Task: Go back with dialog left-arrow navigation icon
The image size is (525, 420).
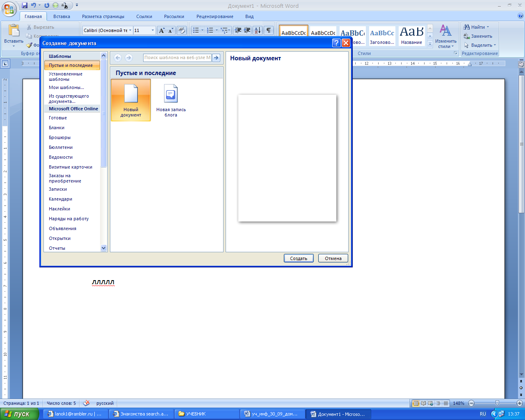Action: pyautogui.click(x=118, y=58)
